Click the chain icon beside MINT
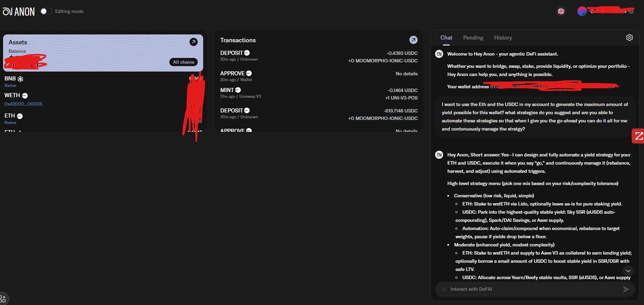The width and height of the screenshot is (644, 305). click(x=238, y=90)
